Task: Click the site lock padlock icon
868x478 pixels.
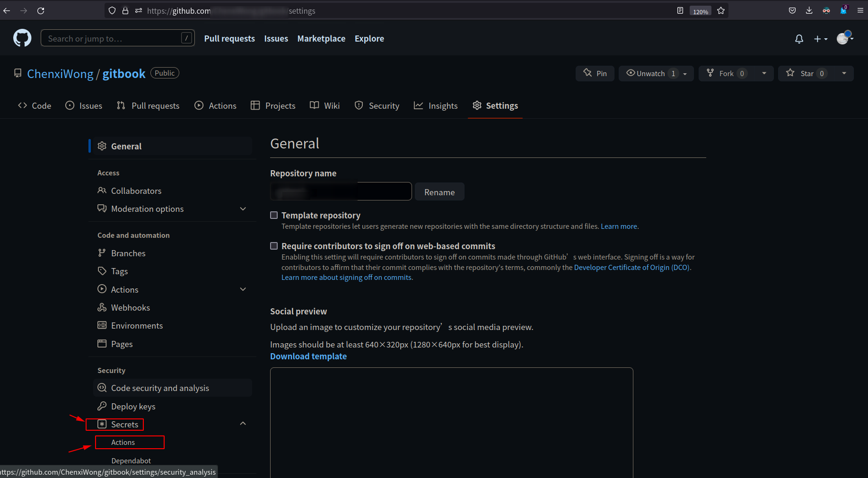Action: 125,10
